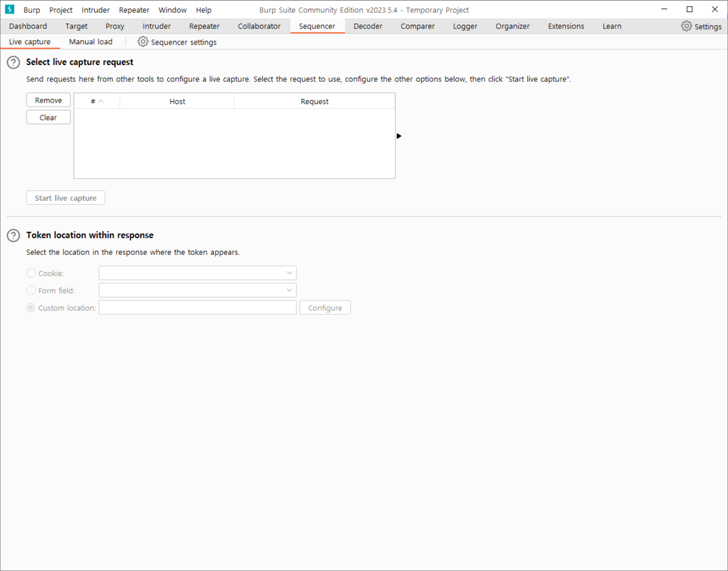The width and height of the screenshot is (728, 571).
Task: Open Sequencer settings gear icon
Action: pyautogui.click(x=143, y=42)
